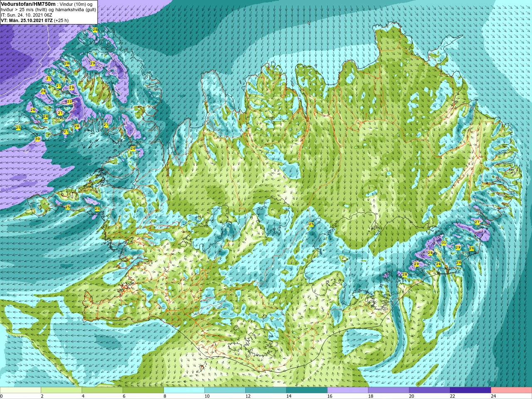Click the legend scale number 0

(2, 396)
